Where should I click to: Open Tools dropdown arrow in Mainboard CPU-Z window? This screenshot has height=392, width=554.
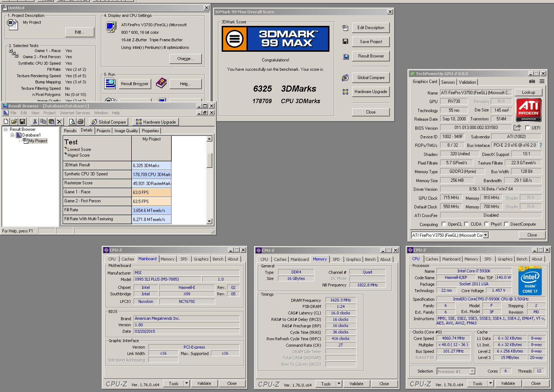click(x=187, y=383)
